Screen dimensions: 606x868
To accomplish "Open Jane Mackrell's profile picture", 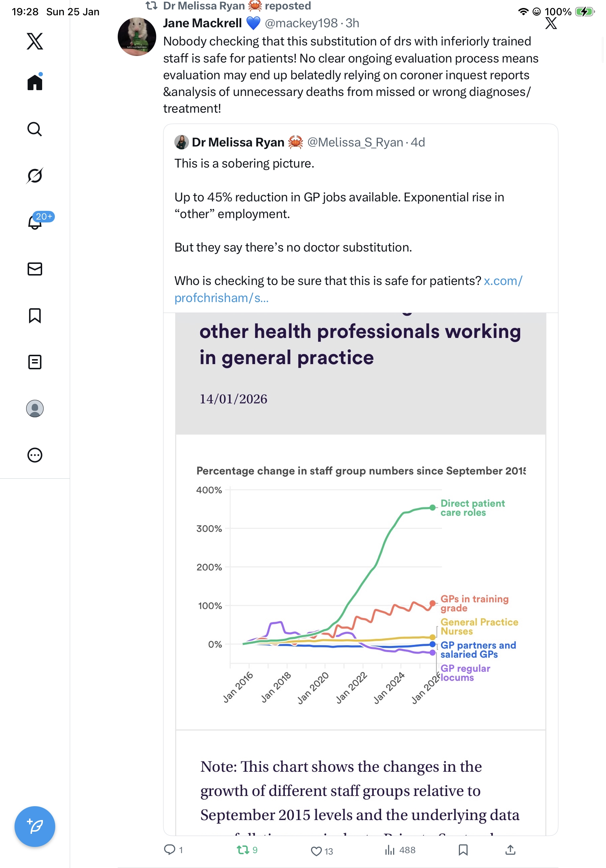I will [x=137, y=37].
